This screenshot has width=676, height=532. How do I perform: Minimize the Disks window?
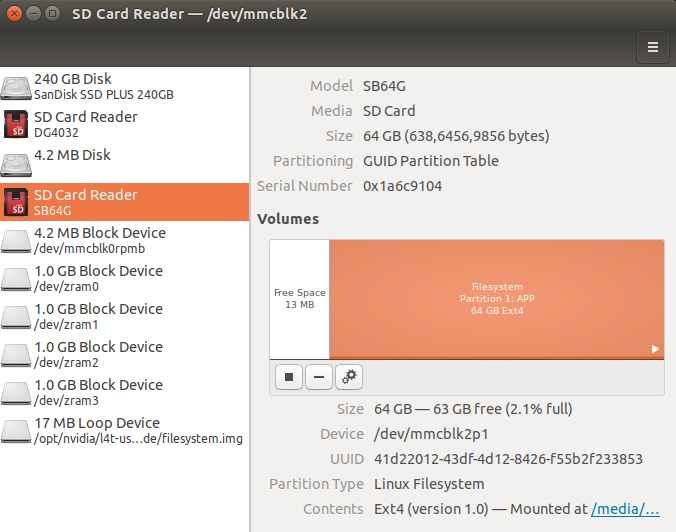[x=33, y=14]
